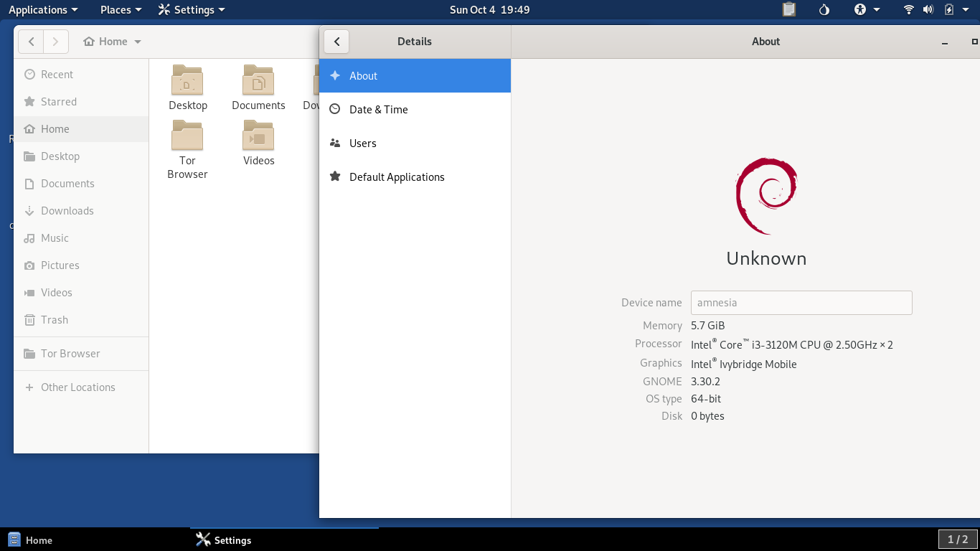Click the Music note icon in sidebar
The height and width of the screenshot is (551, 980).
29,238
